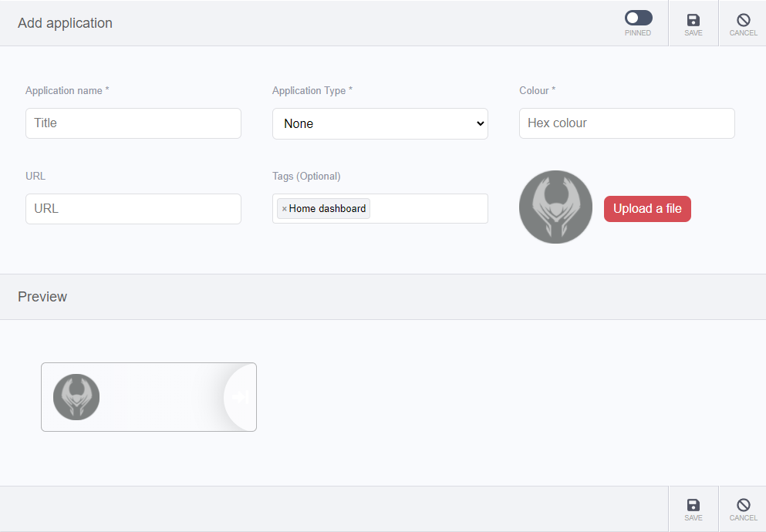Click into the URL text field
Screen dimensions: 766x532
coord(133,209)
